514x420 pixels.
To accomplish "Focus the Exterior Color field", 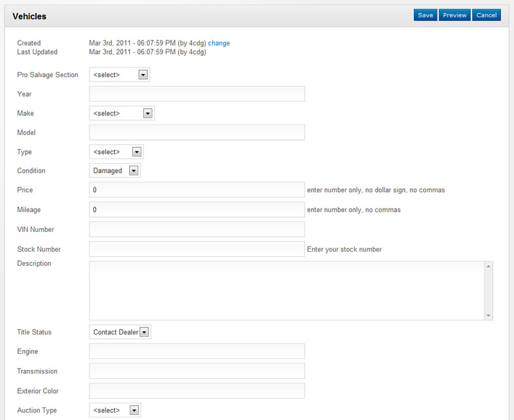I will 197,391.
